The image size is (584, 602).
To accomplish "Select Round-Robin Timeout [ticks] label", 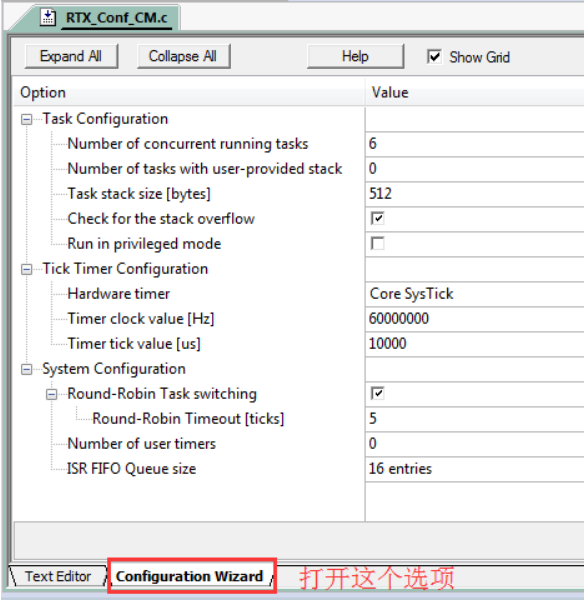I will pyautogui.click(x=188, y=418).
